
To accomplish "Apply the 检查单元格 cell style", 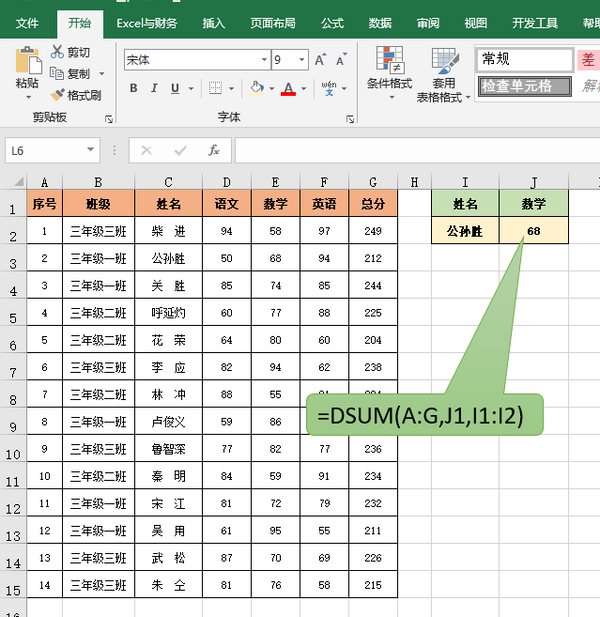I will coord(525,86).
